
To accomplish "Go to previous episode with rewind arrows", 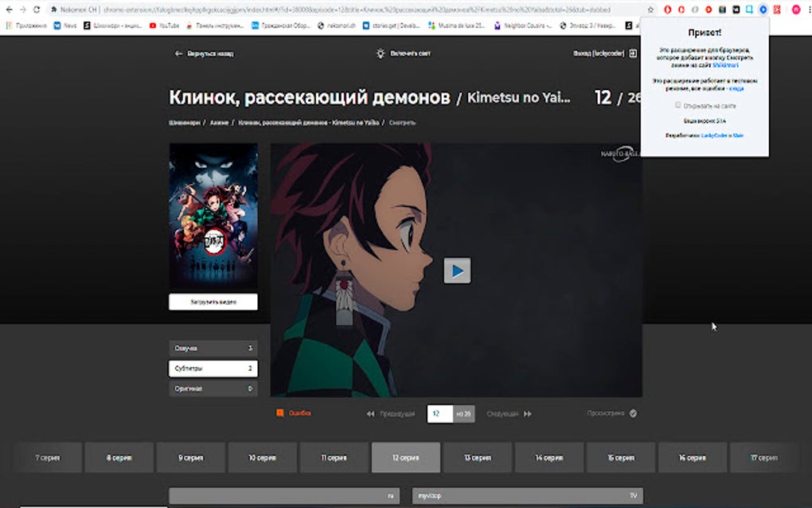I will (370, 414).
